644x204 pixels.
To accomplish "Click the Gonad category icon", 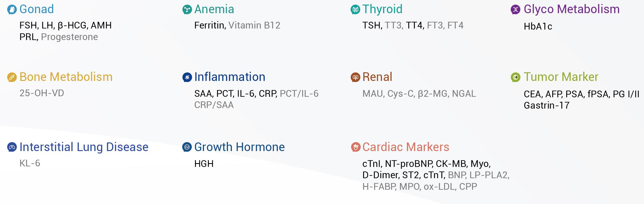I will [12, 10].
